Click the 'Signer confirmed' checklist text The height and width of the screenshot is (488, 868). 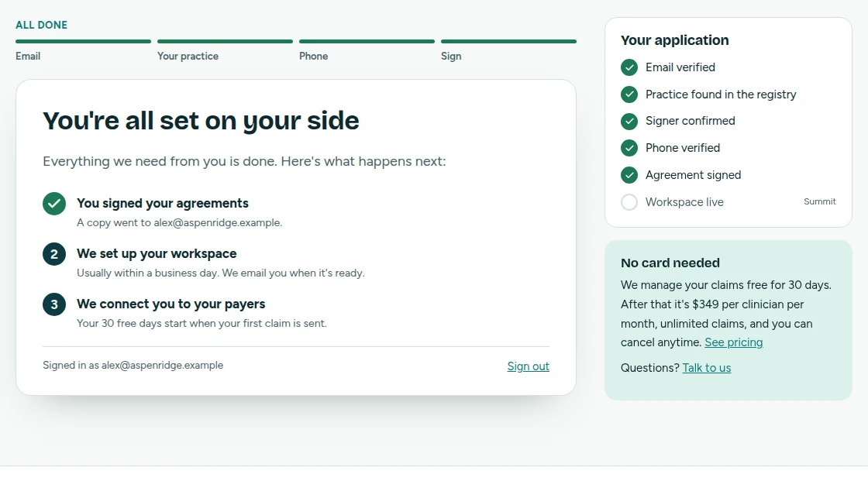pyautogui.click(x=691, y=121)
